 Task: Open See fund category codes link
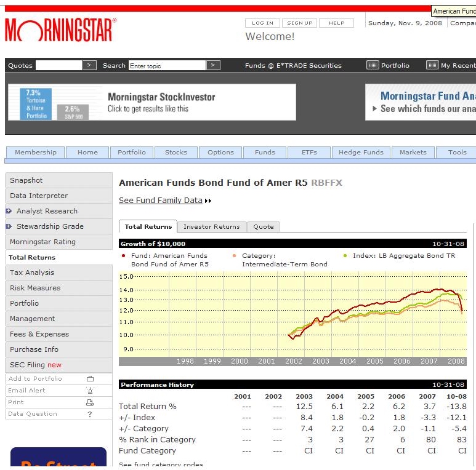tap(161, 464)
